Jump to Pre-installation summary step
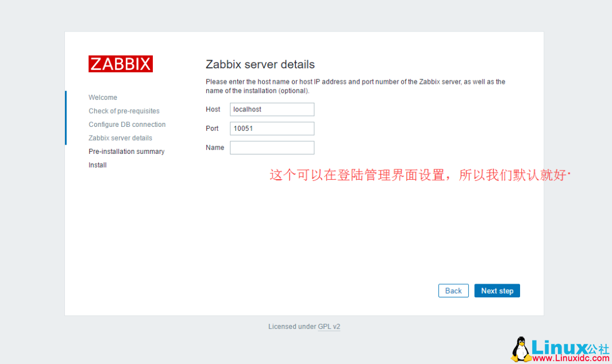This screenshot has height=364, width=612. (x=126, y=152)
